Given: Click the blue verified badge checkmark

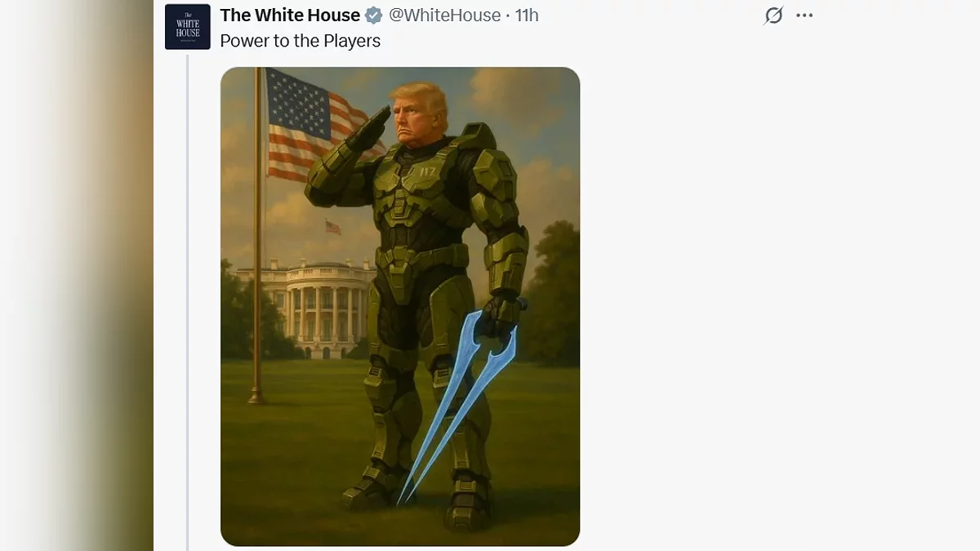Looking at the screenshot, I should pyautogui.click(x=374, y=16).
